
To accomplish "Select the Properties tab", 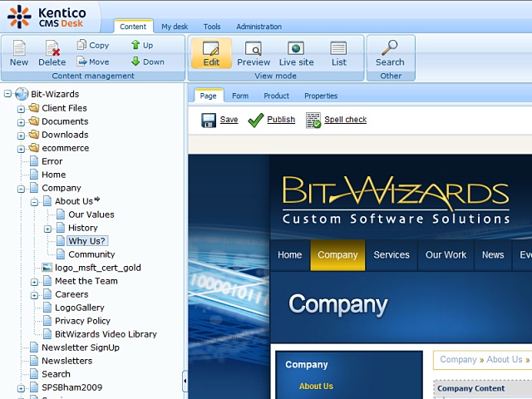I will point(321,96).
